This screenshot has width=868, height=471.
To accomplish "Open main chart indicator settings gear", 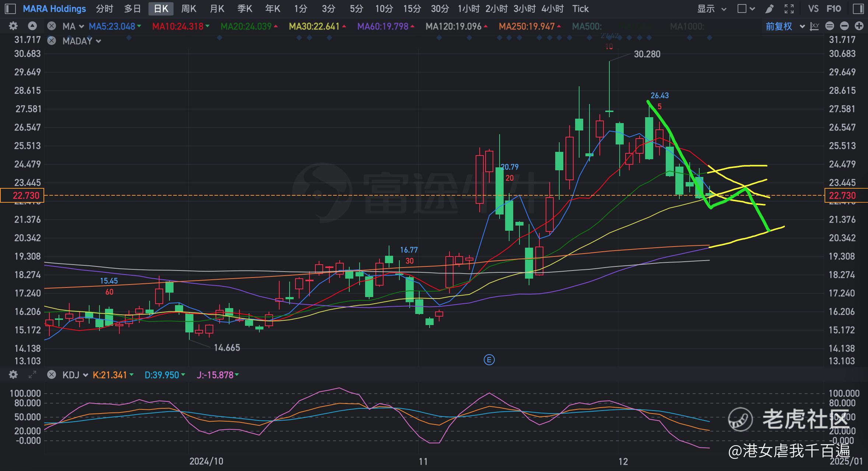I will (13, 26).
